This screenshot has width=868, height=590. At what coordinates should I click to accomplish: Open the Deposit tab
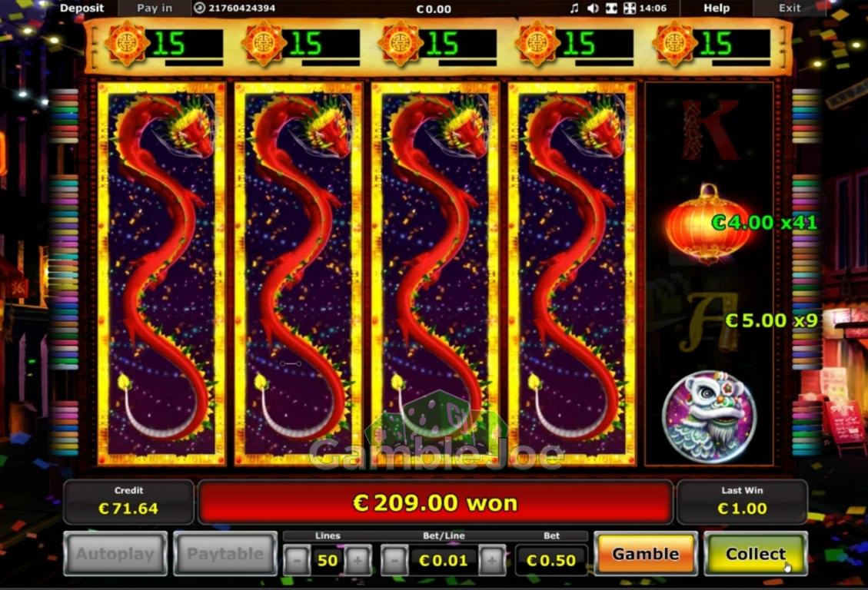[82, 8]
